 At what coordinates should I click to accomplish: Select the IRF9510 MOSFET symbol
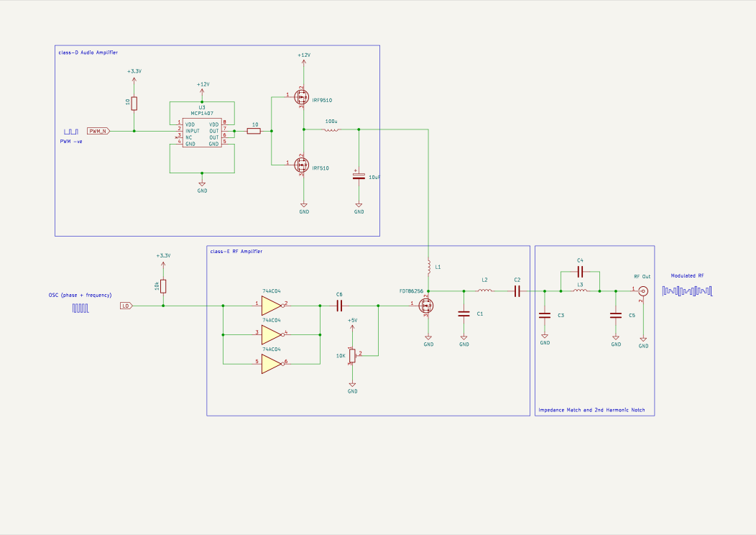click(302, 97)
